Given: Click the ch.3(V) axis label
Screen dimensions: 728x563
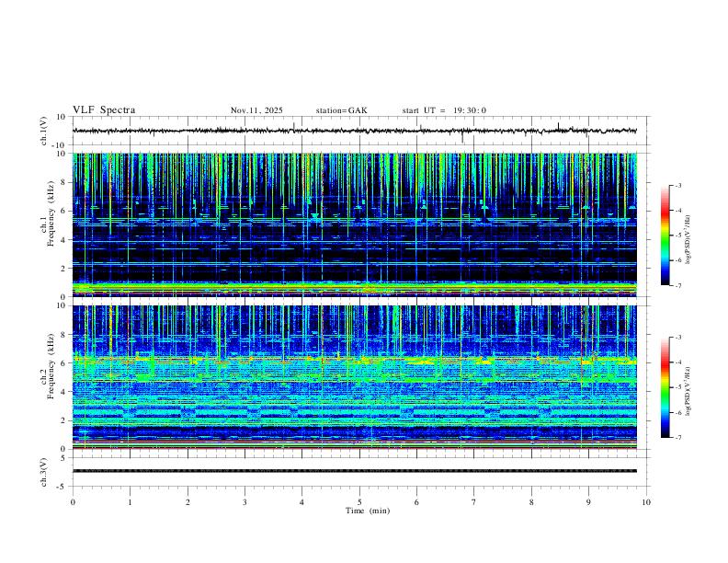Looking at the screenshot, I should coord(43,472).
